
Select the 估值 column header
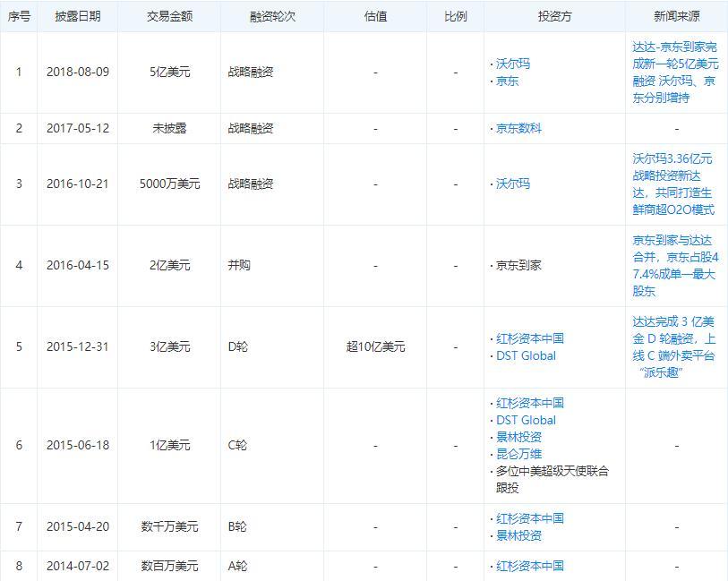point(375,16)
